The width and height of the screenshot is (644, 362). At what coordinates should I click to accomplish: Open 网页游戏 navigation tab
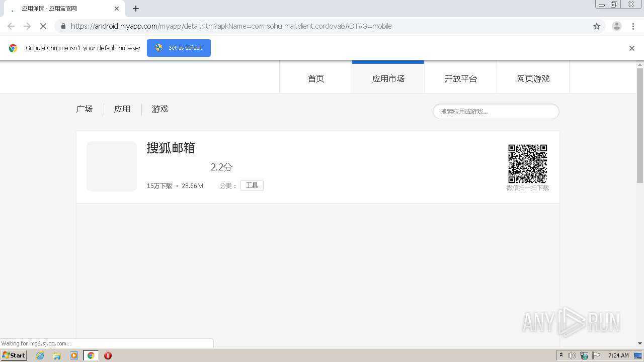(533, 78)
